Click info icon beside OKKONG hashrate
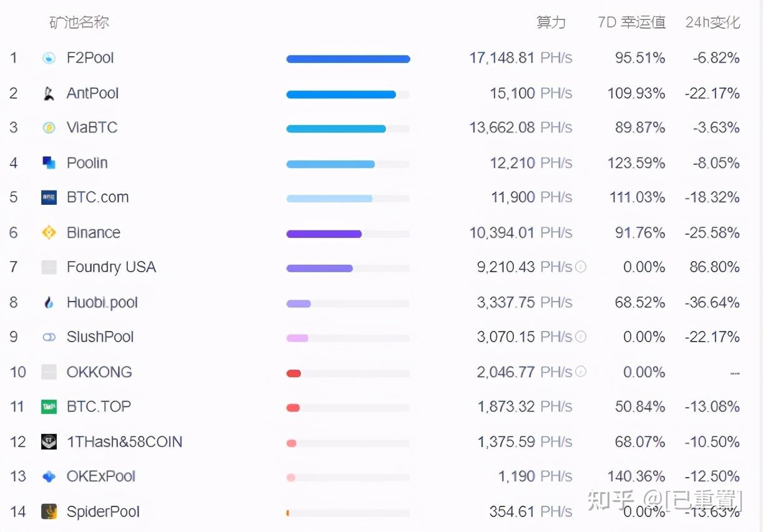763x532 pixels. coord(581,372)
